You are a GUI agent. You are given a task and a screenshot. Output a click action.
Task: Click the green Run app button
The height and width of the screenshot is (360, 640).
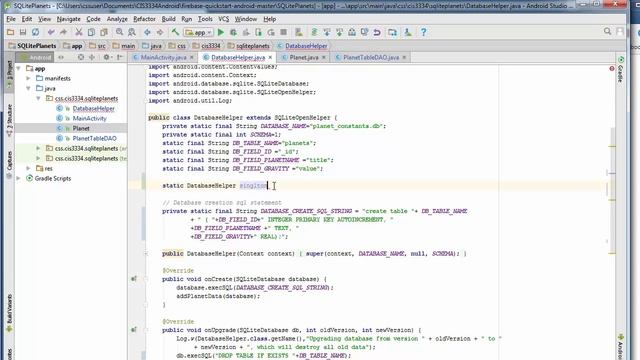221,32
